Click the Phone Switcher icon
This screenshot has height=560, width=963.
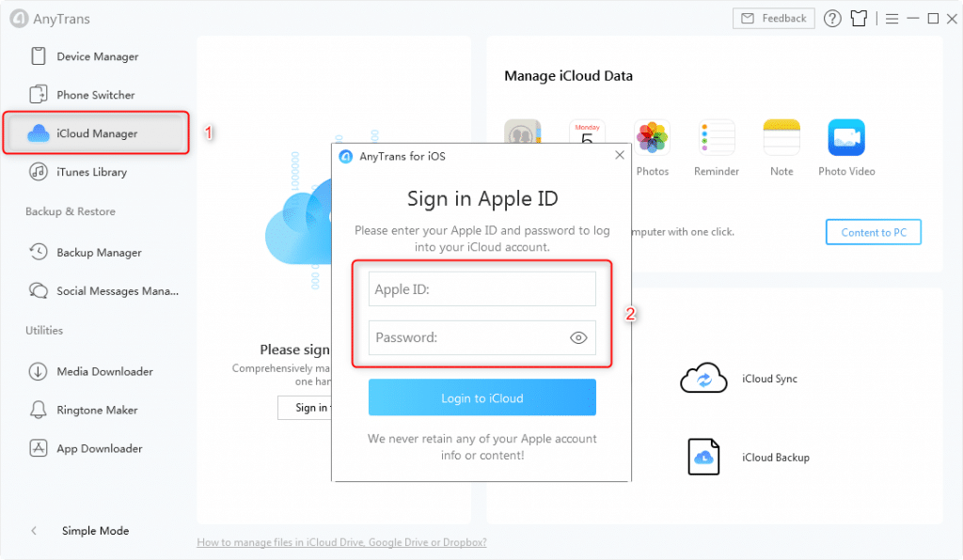click(38, 95)
